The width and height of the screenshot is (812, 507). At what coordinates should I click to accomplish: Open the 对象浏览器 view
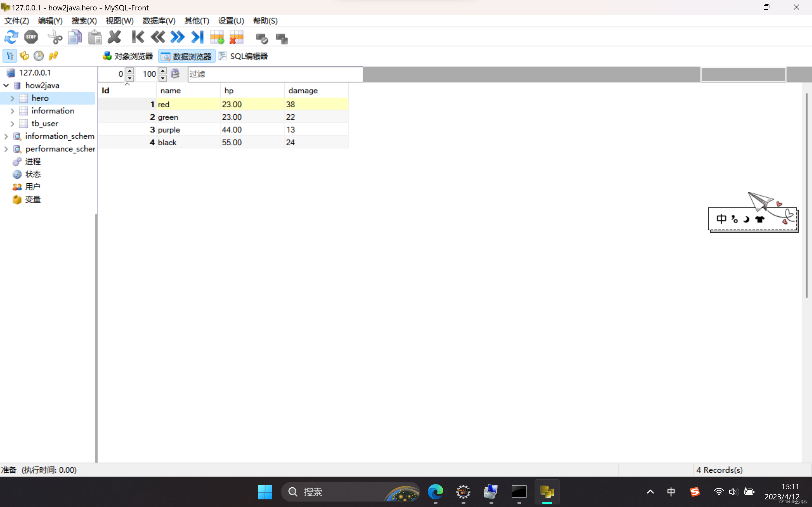coord(128,56)
